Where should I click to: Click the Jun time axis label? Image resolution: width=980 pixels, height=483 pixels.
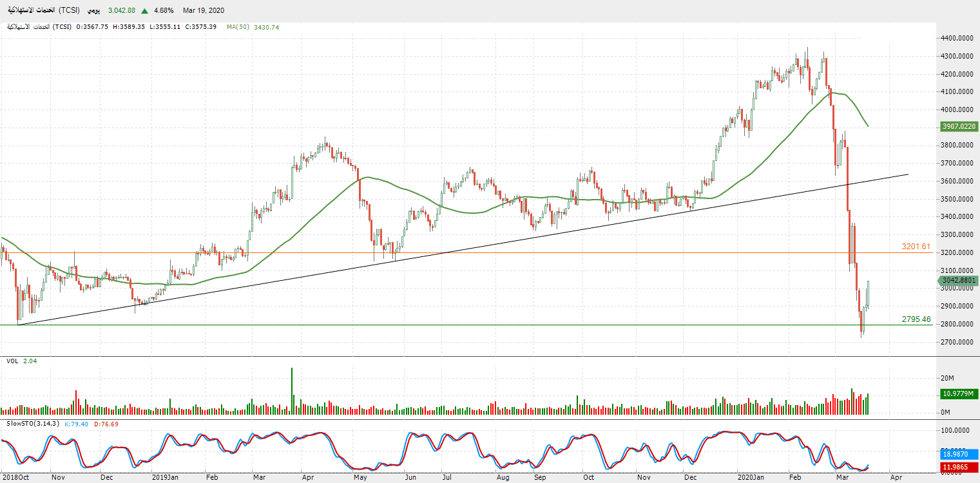(410, 478)
